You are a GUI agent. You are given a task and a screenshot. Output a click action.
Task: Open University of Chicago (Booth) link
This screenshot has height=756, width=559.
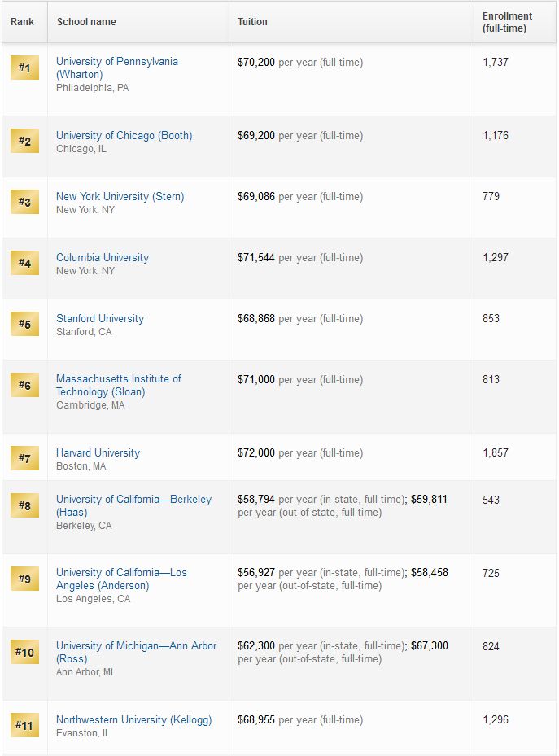[x=124, y=135]
